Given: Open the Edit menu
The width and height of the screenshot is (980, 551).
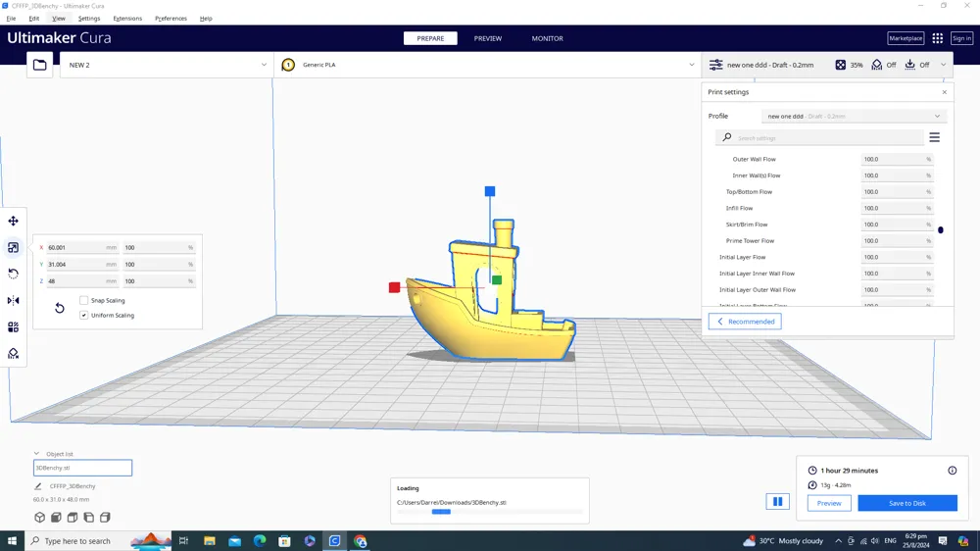Looking at the screenshot, I should tap(33, 18).
